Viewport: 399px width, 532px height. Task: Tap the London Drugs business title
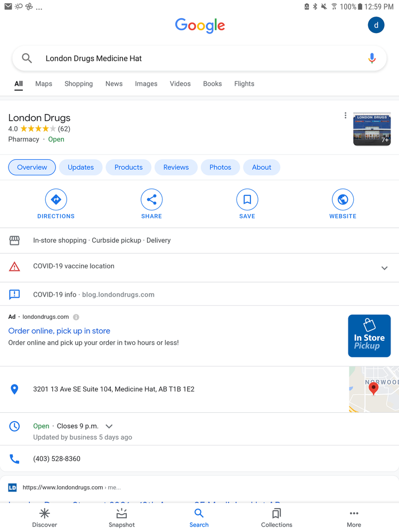click(x=39, y=118)
